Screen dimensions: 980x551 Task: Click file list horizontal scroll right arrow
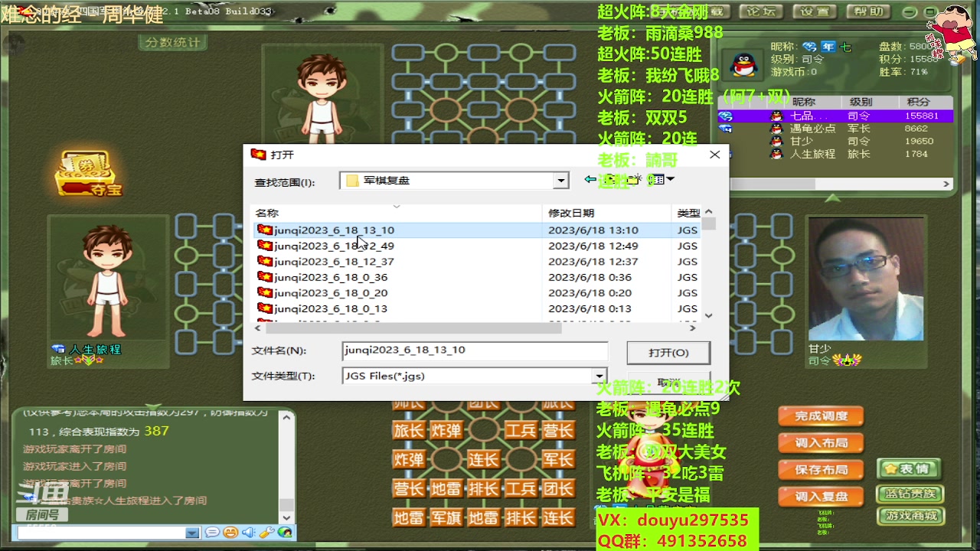click(x=693, y=328)
